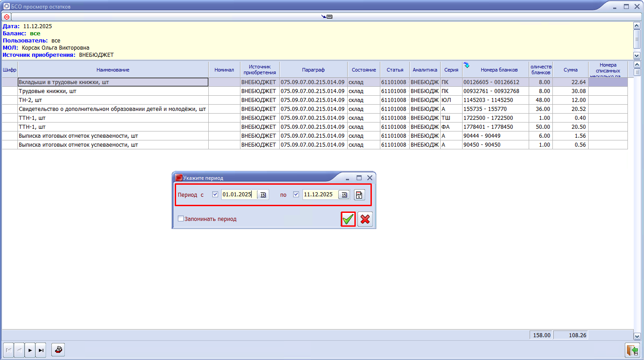644x360 pixels.
Task: Click the print icon in the bottom toolbar
Action: 58,350
